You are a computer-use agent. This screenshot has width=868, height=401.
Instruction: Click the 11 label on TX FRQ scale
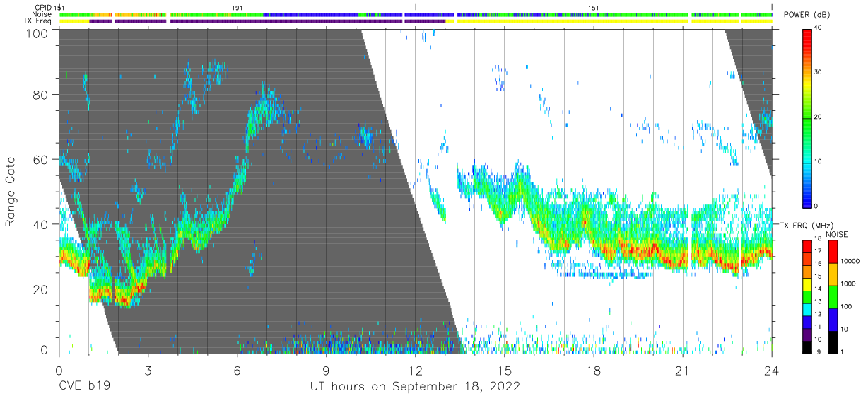(818, 327)
